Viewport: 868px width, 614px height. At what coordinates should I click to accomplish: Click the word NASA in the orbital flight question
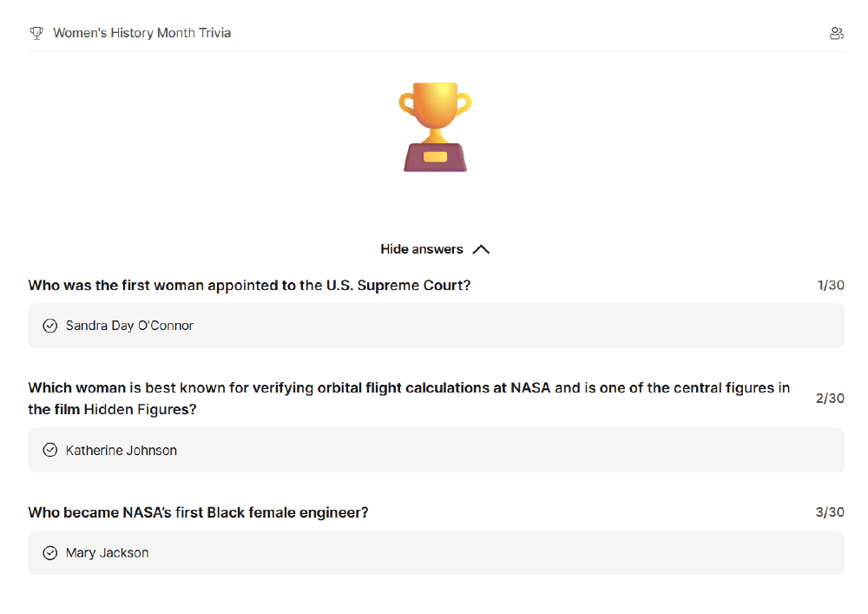(x=530, y=387)
